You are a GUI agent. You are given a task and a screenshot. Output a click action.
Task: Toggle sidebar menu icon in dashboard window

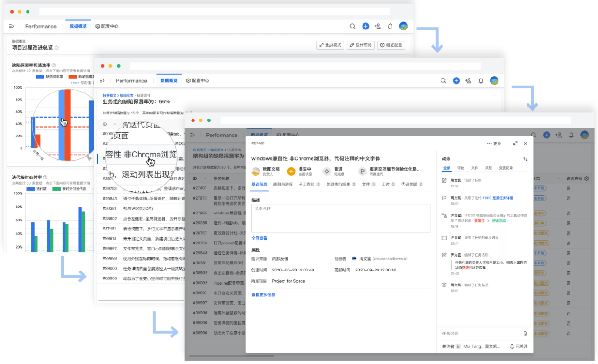click(11, 27)
